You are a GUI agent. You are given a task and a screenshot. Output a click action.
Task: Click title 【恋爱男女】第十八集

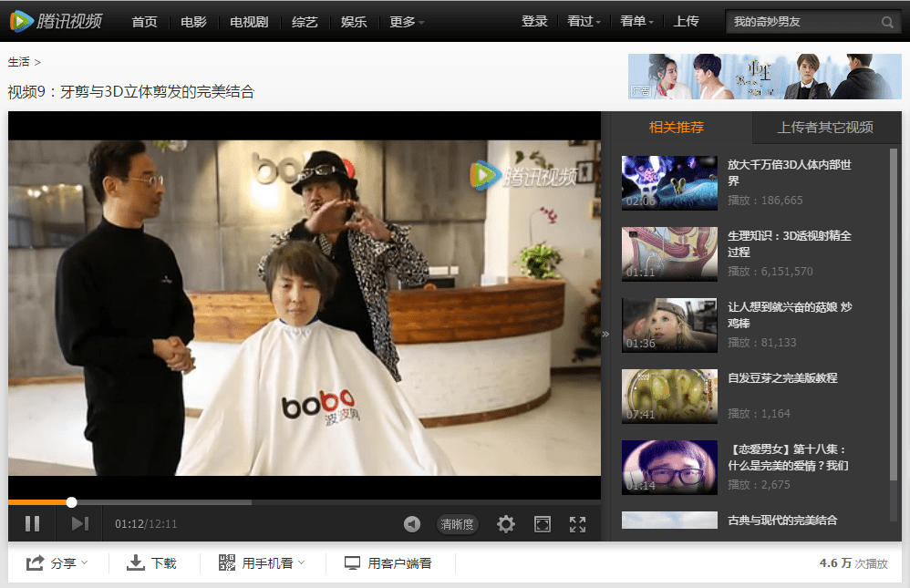coord(788,458)
